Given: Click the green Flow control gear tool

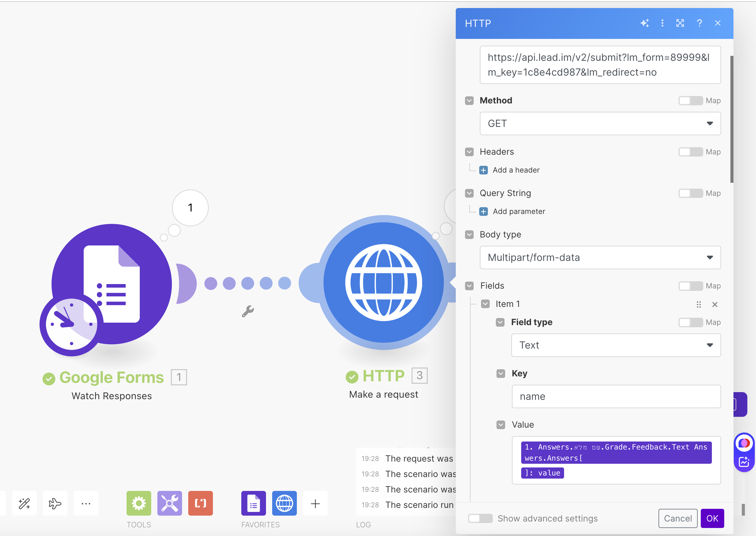Looking at the screenshot, I should coord(139,503).
